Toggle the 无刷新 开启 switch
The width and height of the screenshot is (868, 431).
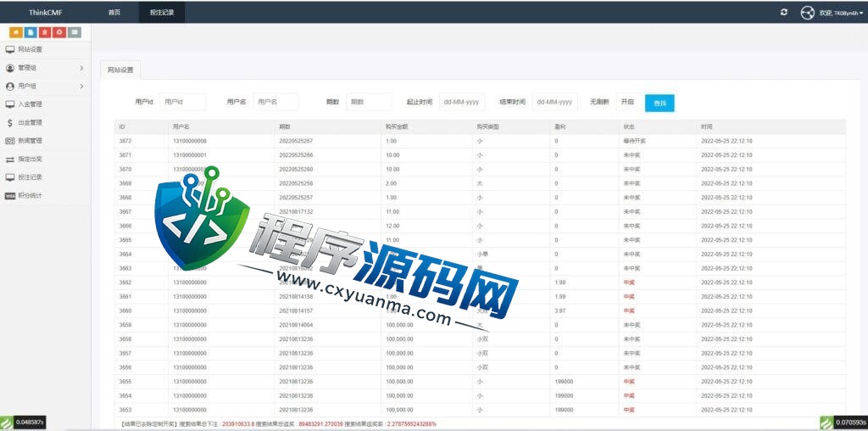627,103
